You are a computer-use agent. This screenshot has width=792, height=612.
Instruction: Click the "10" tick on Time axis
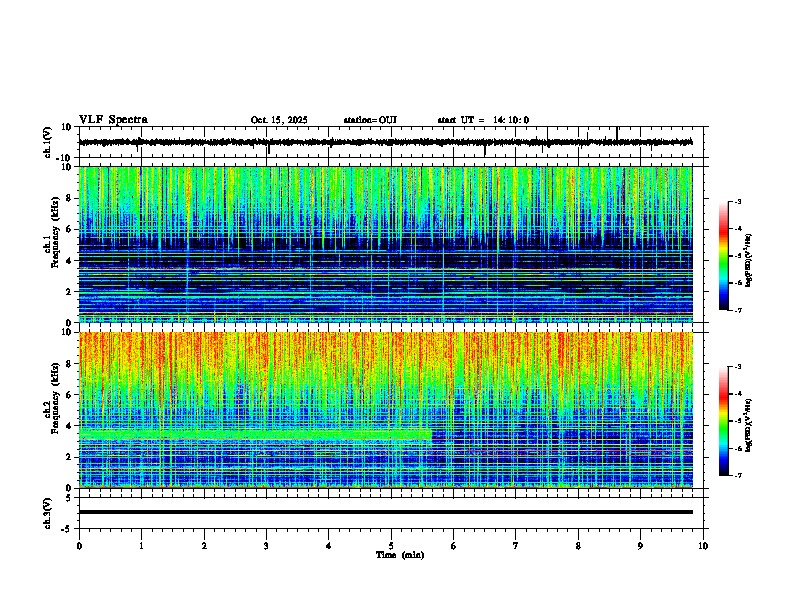pos(703,546)
